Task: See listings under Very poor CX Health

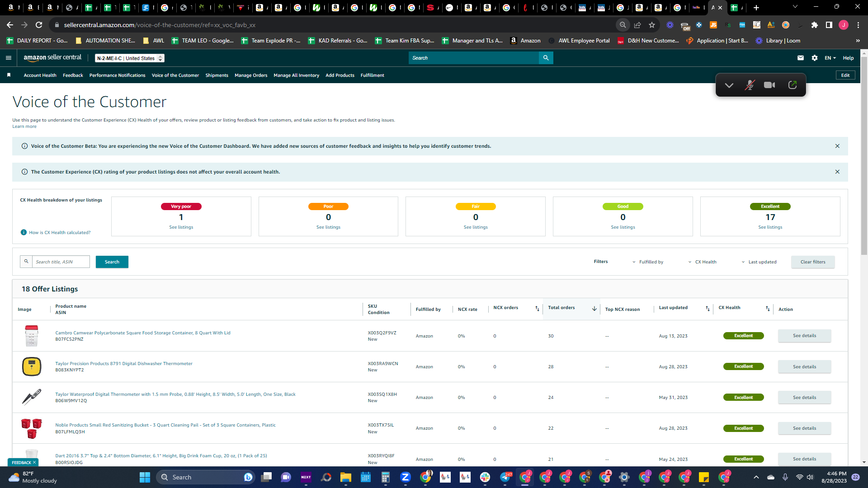Action: [x=181, y=227]
